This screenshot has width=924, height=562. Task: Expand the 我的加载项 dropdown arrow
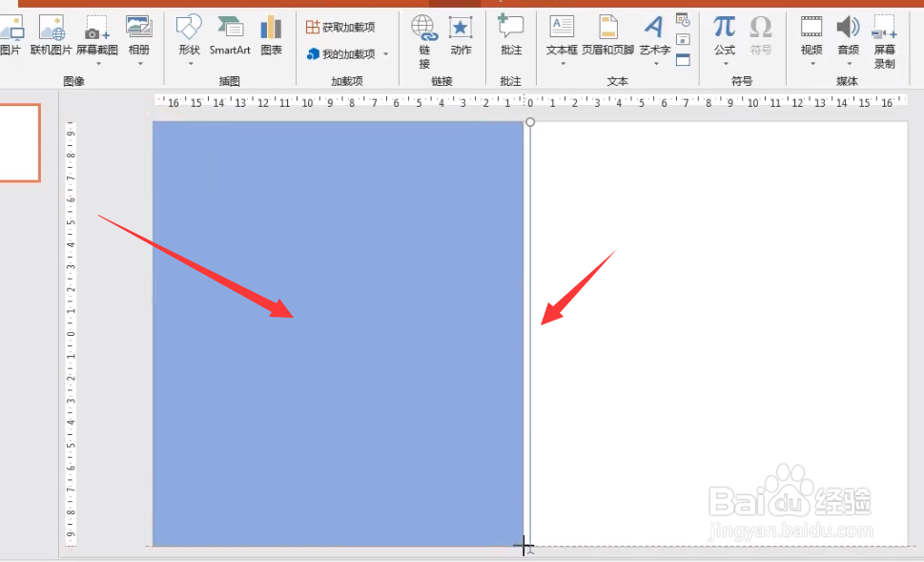pos(386,54)
